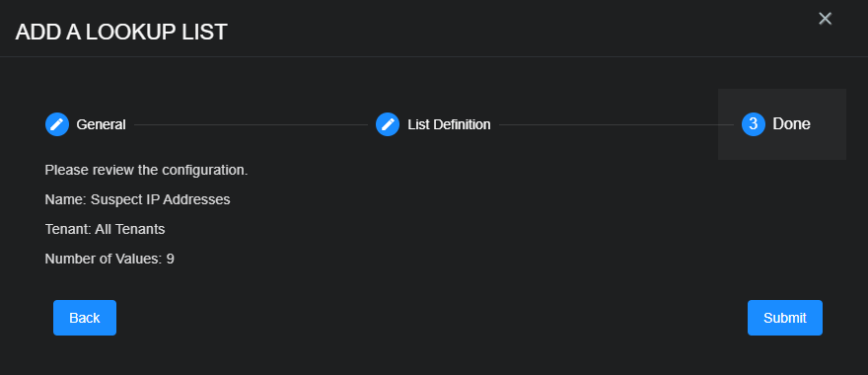Click the 'Please review the configuration.' message
Viewport: 868px width, 375px height.
tap(146, 170)
